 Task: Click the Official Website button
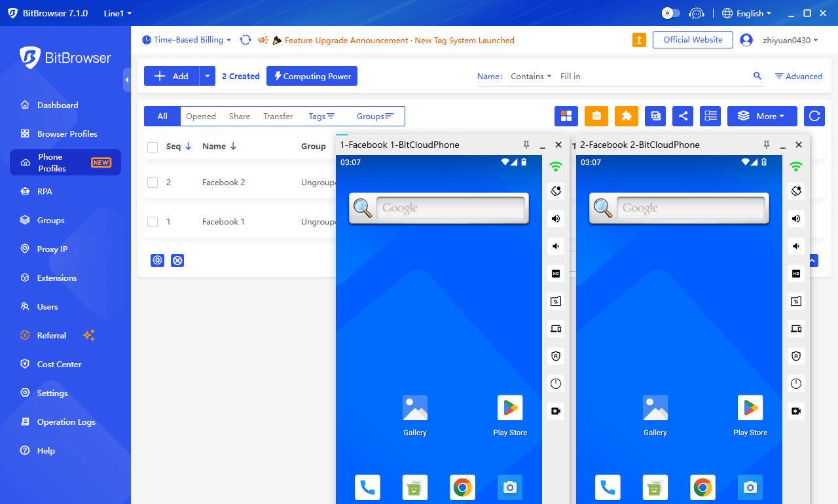tap(693, 40)
